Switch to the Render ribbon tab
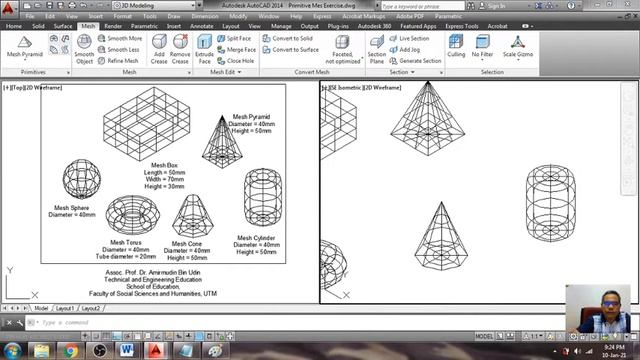Image resolution: width=640 pixels, height=360 pixels. coord(113,26)
